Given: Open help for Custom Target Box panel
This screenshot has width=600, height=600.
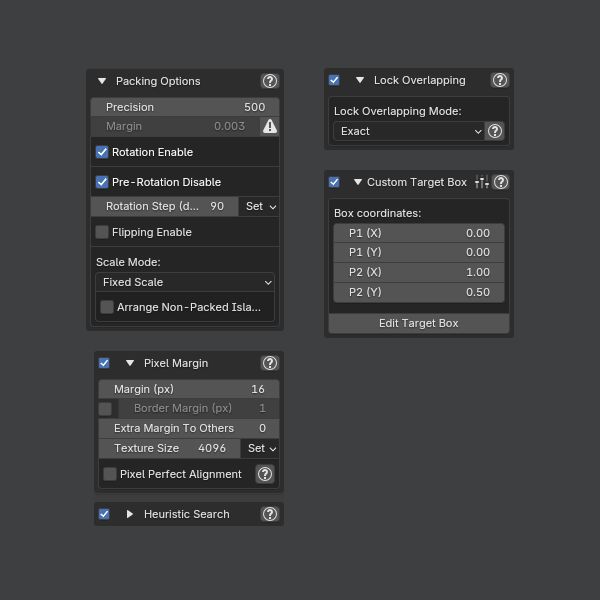Looking at the screenshot, I should [501, 182].
